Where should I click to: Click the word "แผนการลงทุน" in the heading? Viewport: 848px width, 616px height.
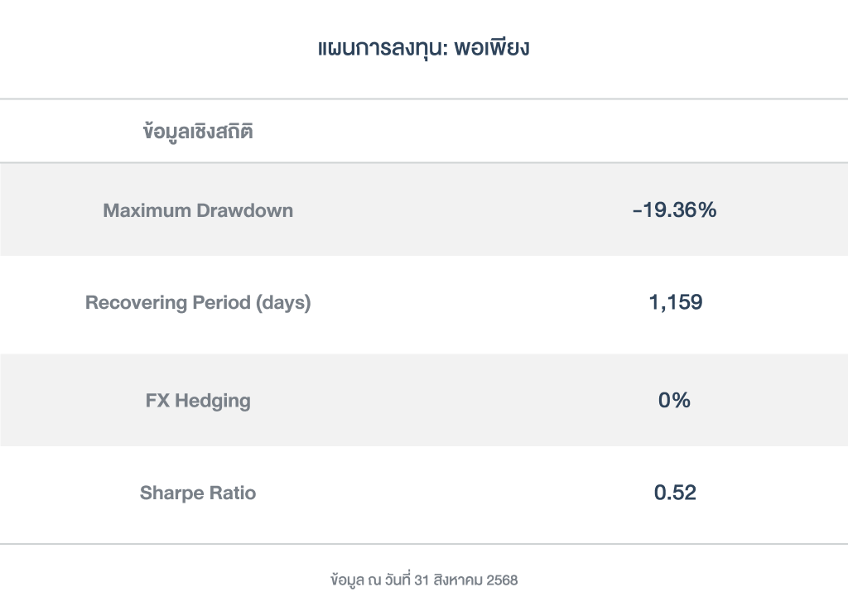click(x=378, y=48)
